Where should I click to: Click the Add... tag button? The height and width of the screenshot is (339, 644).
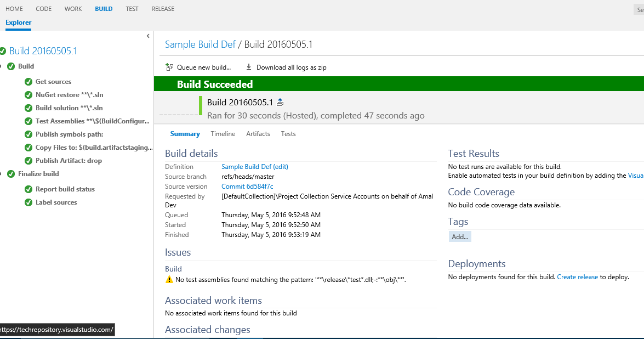(x=459, y=237)
